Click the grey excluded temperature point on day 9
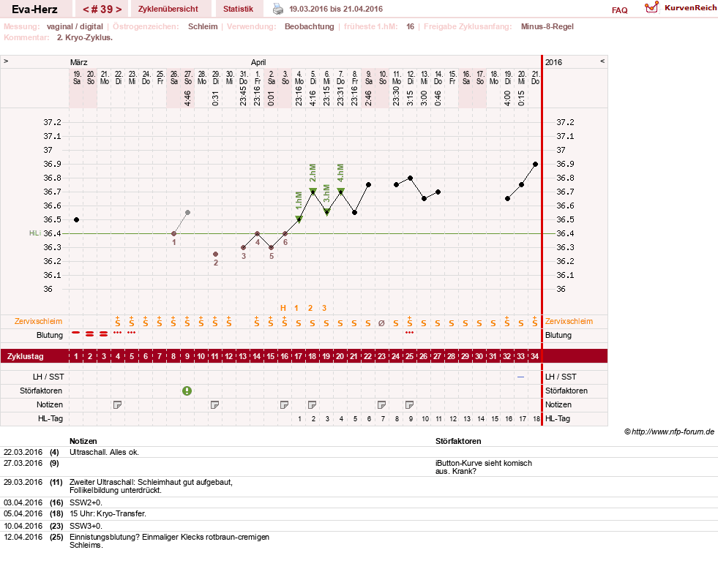 pyautogui.click(x=188, y=213)
